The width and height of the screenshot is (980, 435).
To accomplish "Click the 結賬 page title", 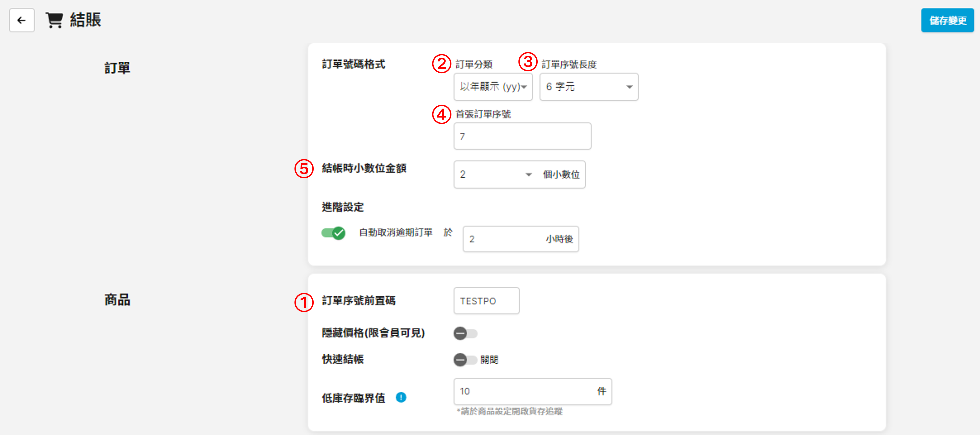I will pos(86,20).
